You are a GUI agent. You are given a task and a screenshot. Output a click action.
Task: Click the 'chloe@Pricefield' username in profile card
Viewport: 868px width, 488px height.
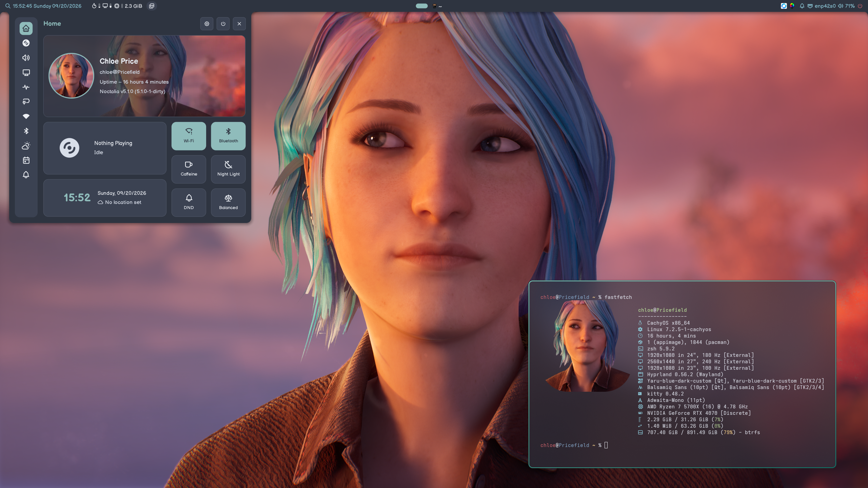tap(120, 72)
